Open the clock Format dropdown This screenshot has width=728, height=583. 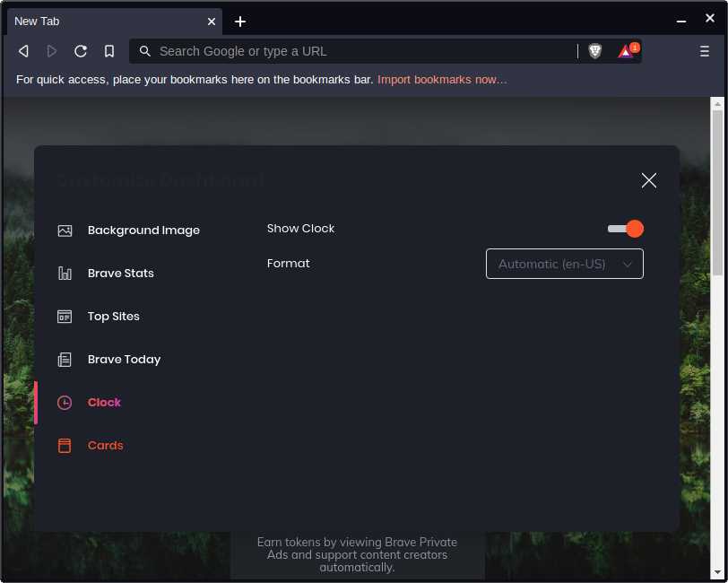564,264
